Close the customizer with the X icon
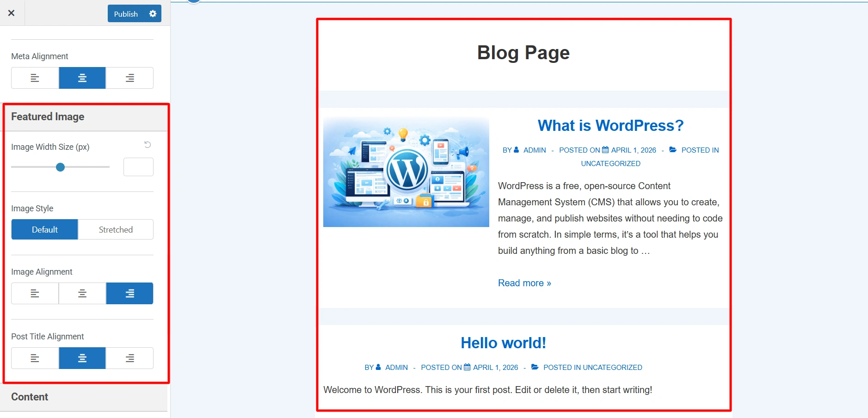The image size is (868, 418). coord(12,13)
